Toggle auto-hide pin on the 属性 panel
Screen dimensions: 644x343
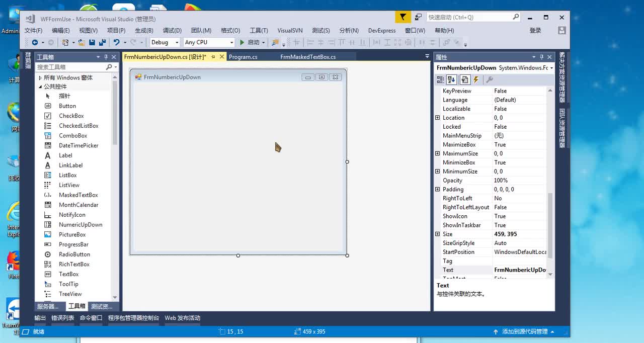pos(541,57)
